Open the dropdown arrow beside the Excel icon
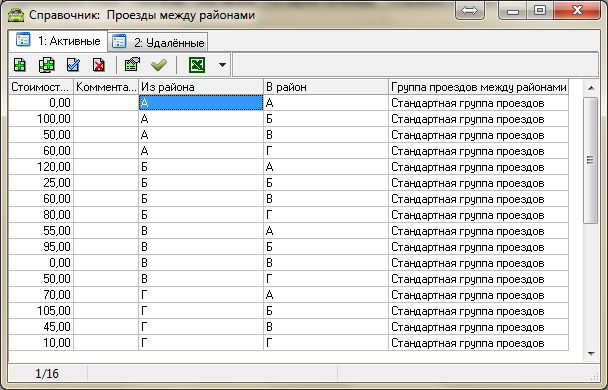608x390 pixels. point(222,65)
